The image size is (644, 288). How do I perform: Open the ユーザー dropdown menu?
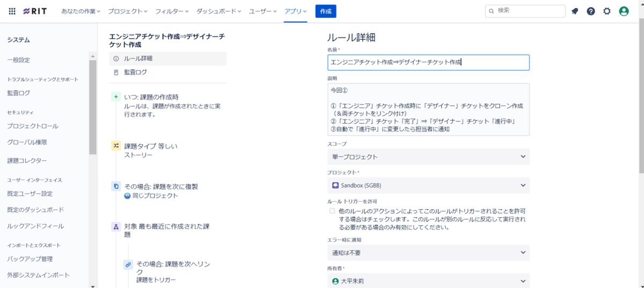coord(263,11)
